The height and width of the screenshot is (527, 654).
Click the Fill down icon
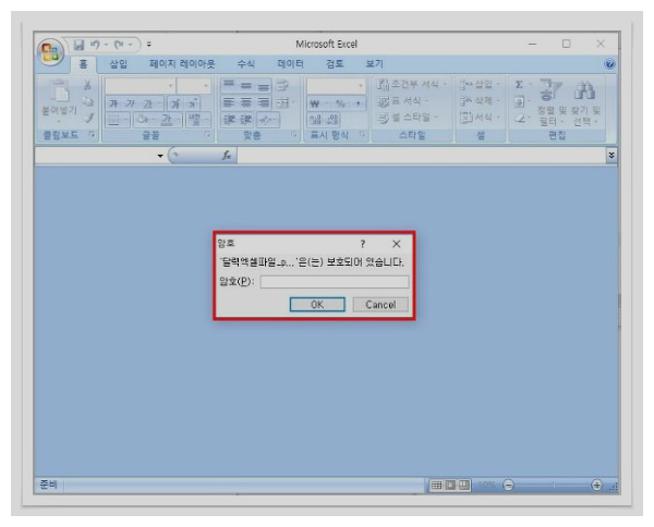pos(521,101)
